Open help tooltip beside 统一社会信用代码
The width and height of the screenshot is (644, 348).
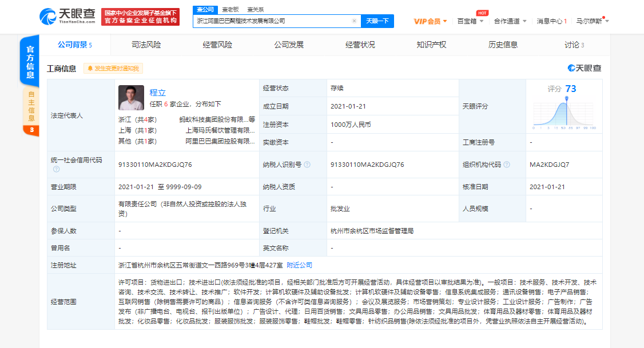(x=55, y=169)
